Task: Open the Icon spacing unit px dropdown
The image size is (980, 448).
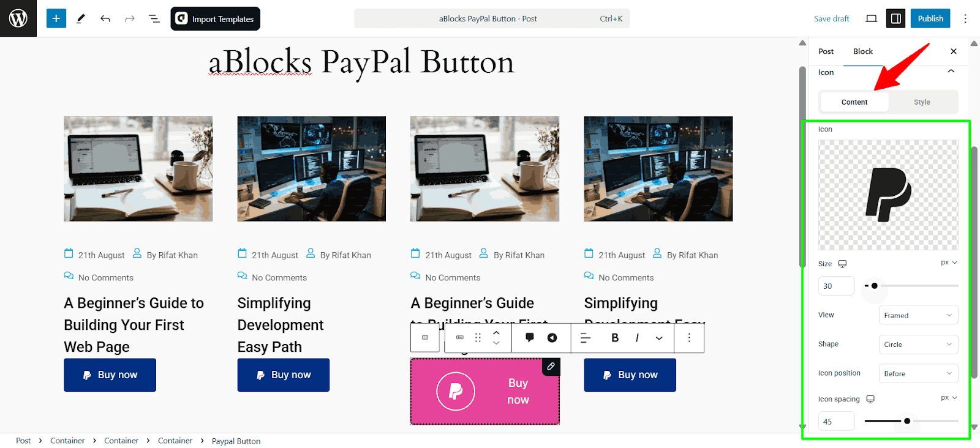Action: [949, 398]
